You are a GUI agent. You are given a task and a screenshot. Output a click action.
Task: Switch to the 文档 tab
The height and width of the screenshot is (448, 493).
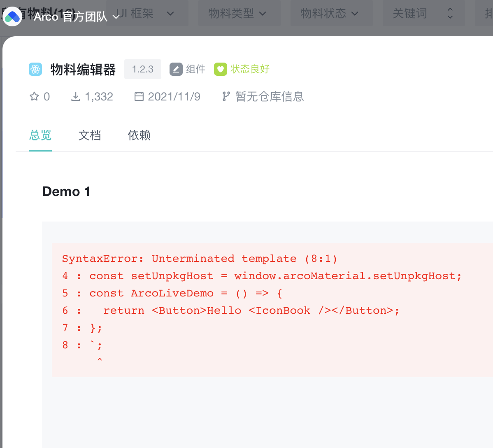point(90,135)
